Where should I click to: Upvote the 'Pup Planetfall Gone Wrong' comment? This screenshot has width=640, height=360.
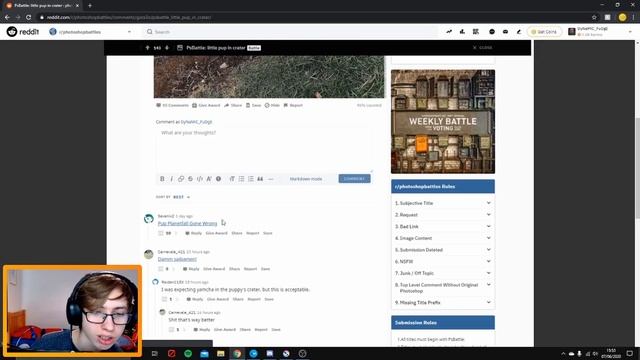click(160, 233)
